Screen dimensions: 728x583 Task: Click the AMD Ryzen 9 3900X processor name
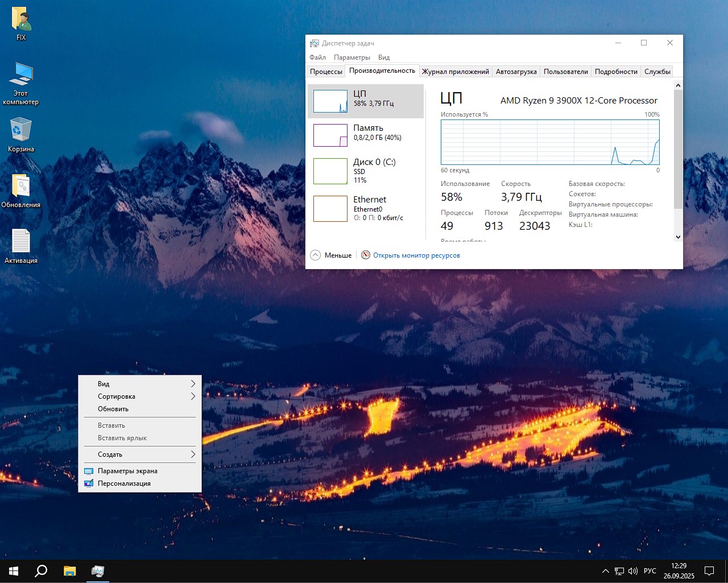[579, 101]
